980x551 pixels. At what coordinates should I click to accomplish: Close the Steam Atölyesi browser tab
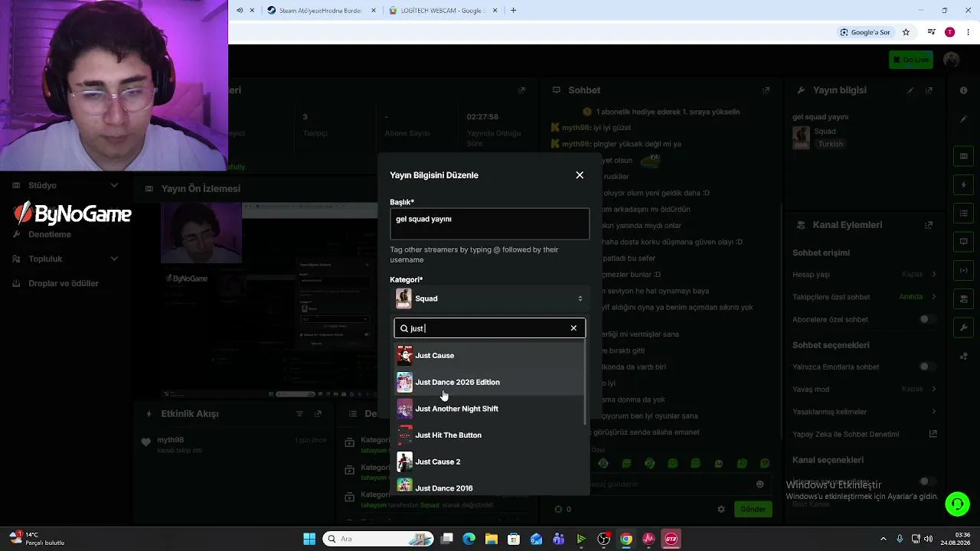click(x=373, y=11)
